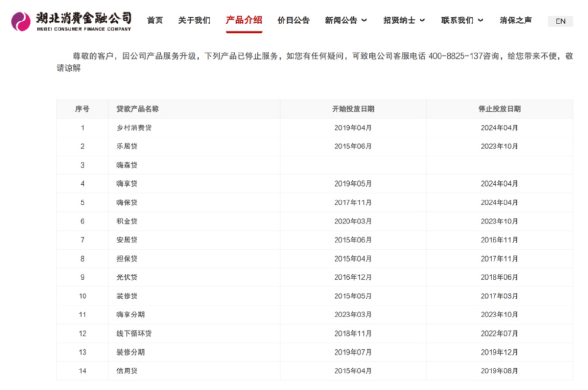Click start date 2017年11月 of 嗨保贷
The image size is (588, 390).
coord(353,203)
